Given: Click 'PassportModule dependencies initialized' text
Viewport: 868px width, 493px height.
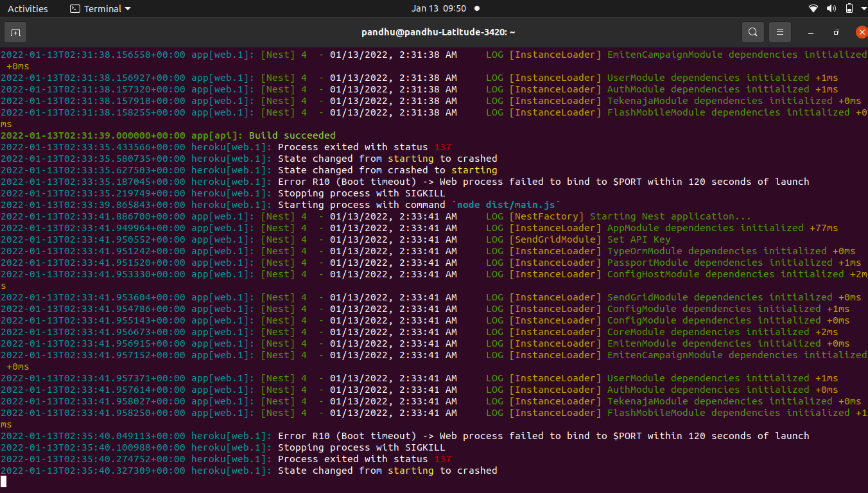Looking at the screenshot, I should tap(720, 263).
